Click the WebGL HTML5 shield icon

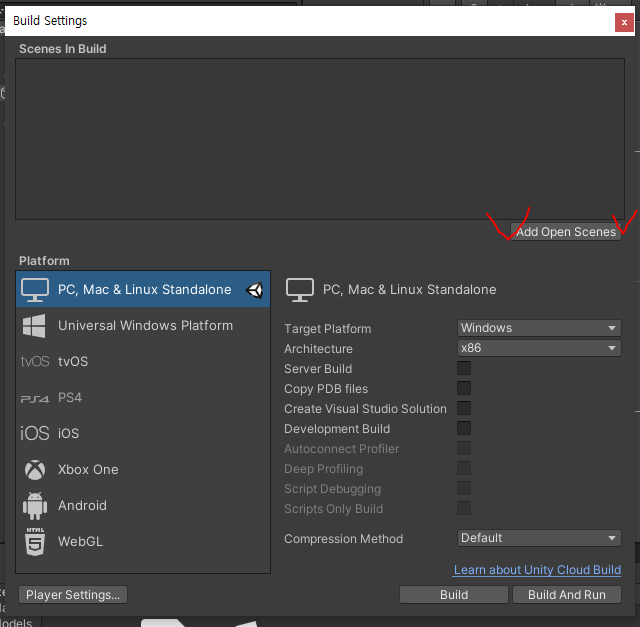35,542
